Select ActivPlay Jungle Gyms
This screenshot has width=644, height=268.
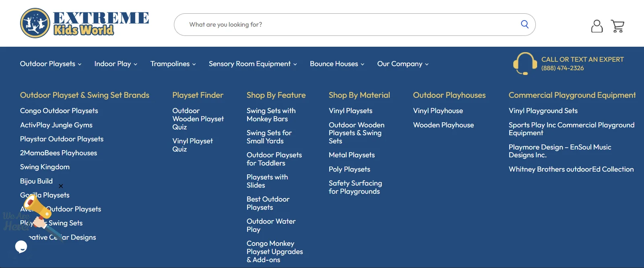click(56, 125)
